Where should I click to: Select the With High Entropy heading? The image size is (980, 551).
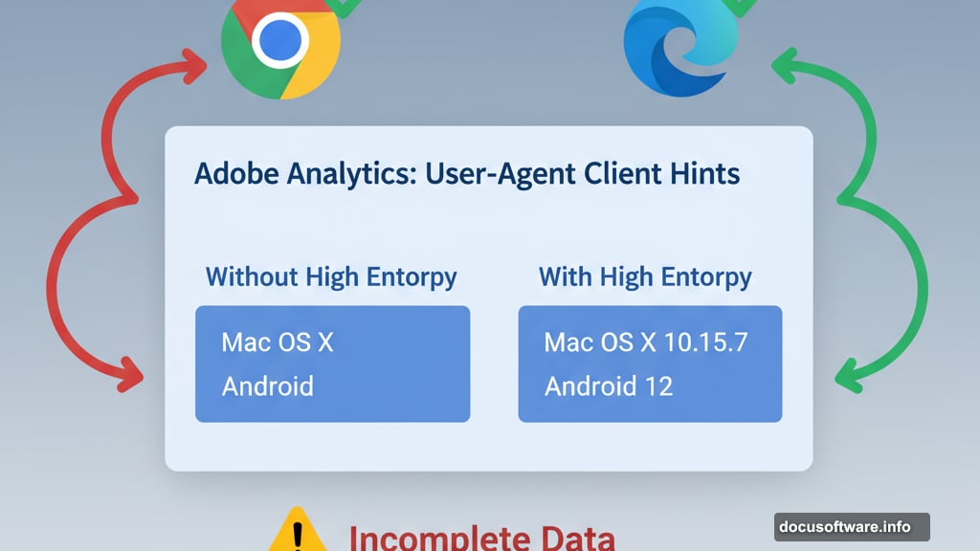[x=645, y=277]
